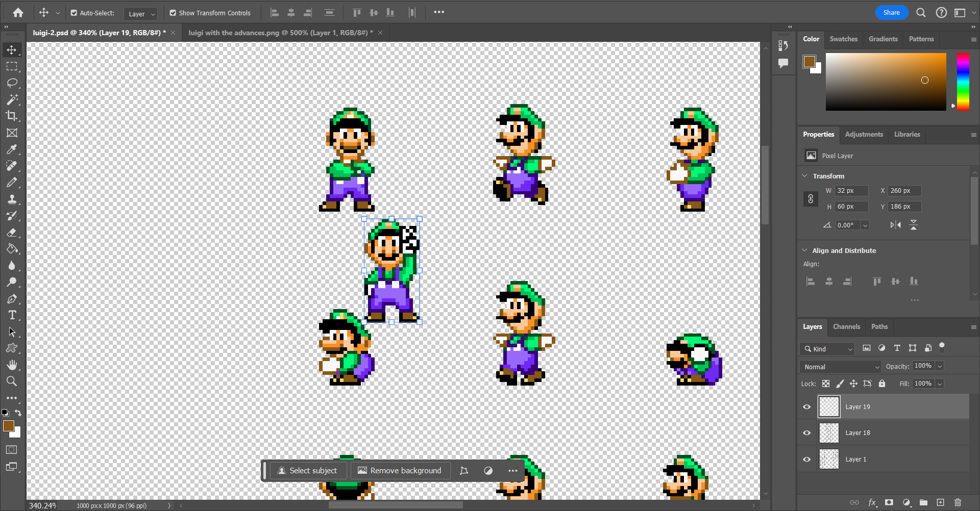The image size is (980, 511).
Task: Click the Remove background button
Action: click(400, 470)
